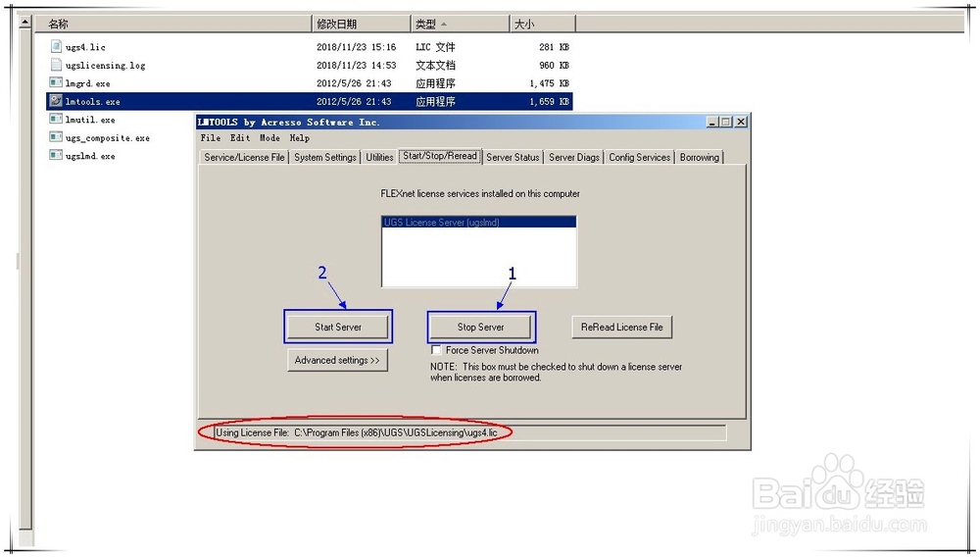
Task: Click the file list scroll-up arrow
Action: tap(25, 23)
